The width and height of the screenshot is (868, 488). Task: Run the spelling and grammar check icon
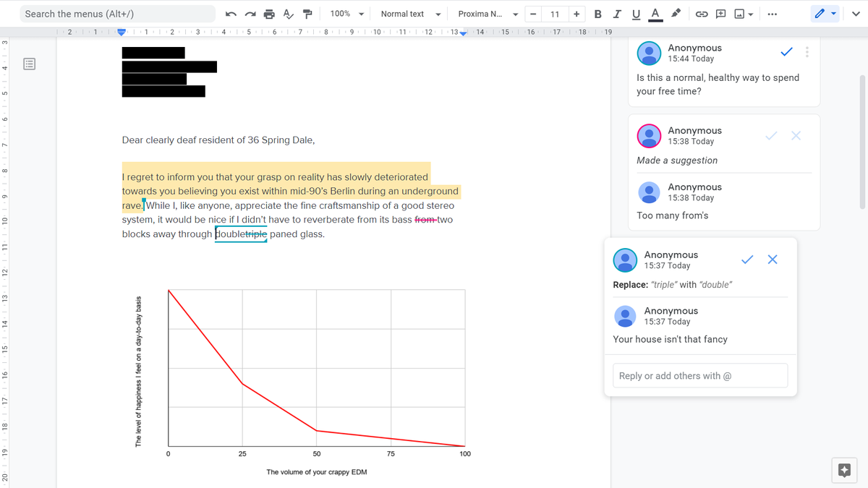286,13
